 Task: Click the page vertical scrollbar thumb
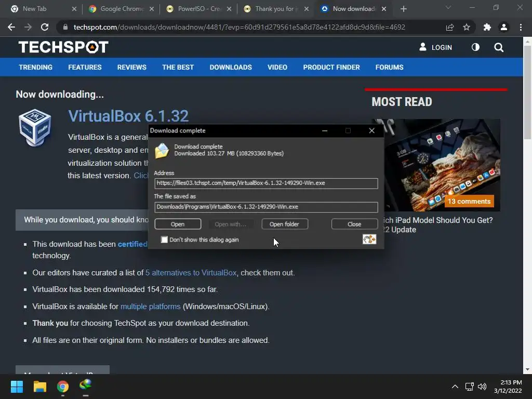[x=527, y=91]
